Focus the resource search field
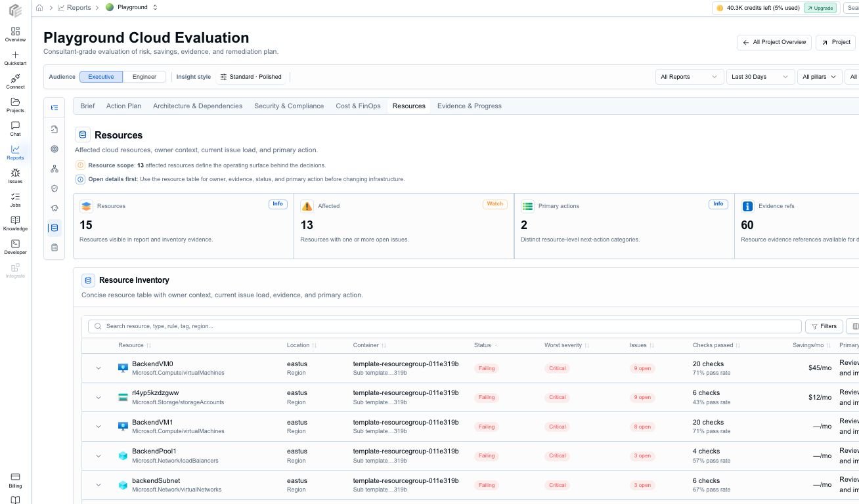 (445, 326)
